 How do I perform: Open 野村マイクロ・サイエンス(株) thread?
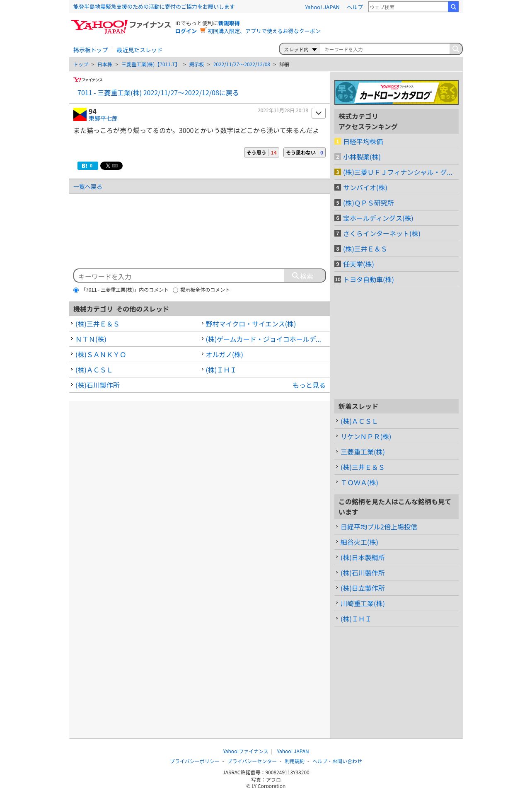251,324
